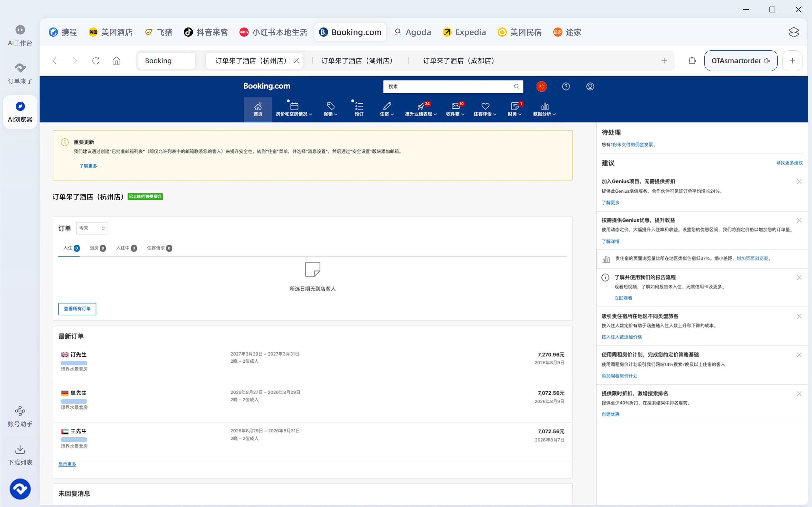Mute the OTAsmartorder speaker icon
The image size is (812, 507).
(x=767, y=61)
